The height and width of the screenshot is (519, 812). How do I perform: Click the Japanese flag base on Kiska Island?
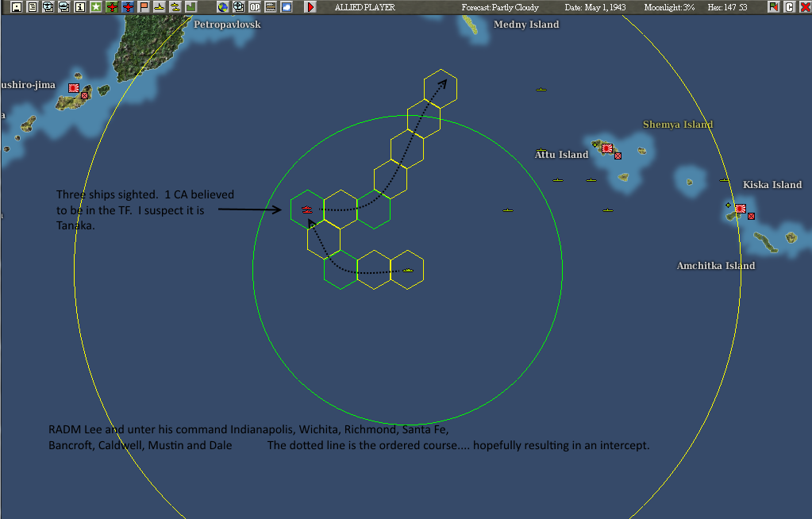(x=741, y=209)
